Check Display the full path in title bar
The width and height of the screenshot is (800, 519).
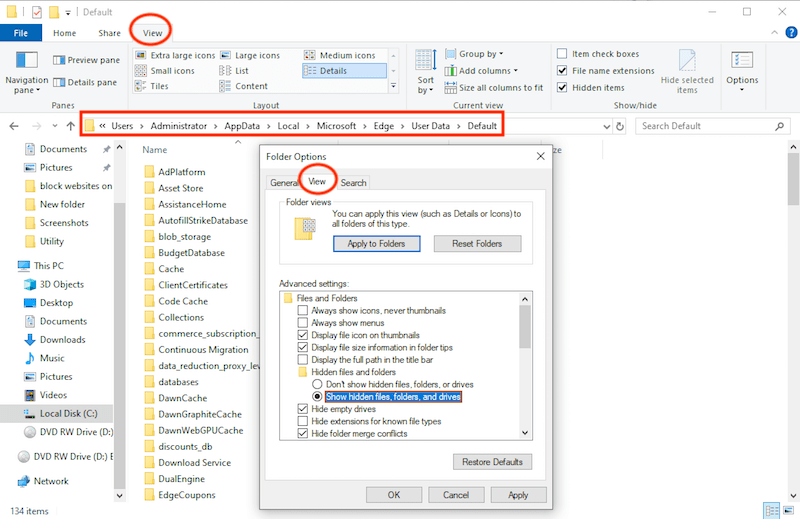coord(303,359)
